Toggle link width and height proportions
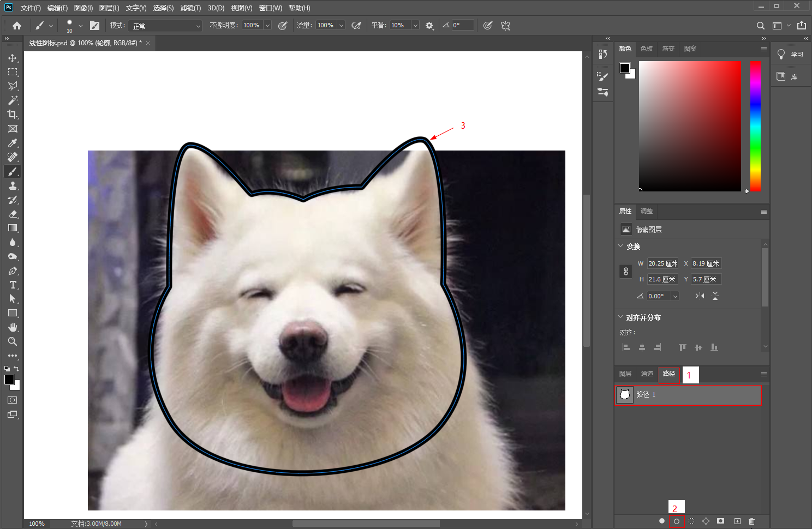 [x=626, y=271]
